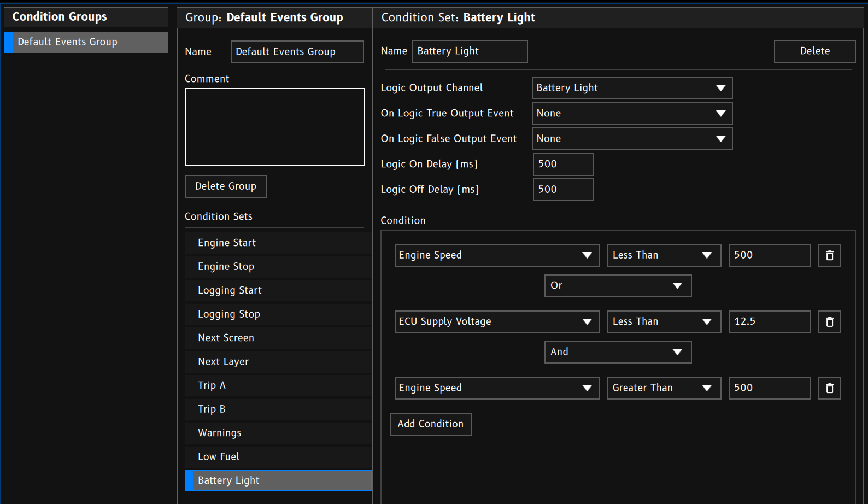Select the Engine Start condition set
Screen dimensions: 868x504
click(x=278, y=243)
